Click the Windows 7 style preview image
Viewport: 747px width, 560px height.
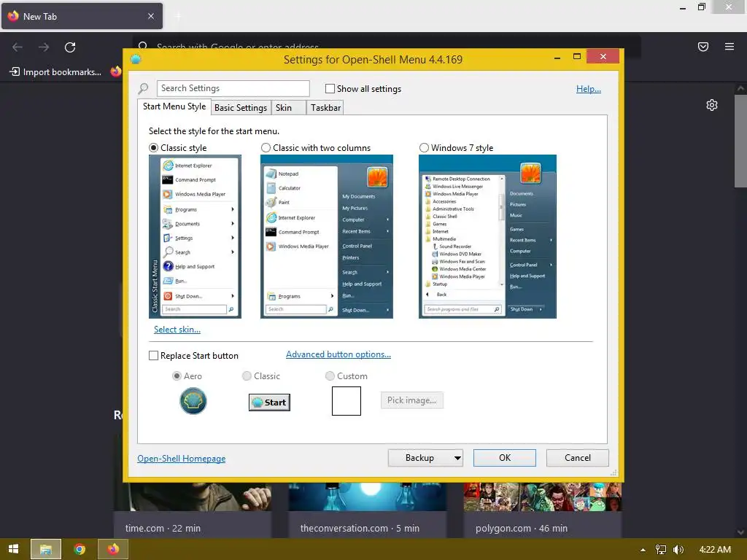point(487,237)
